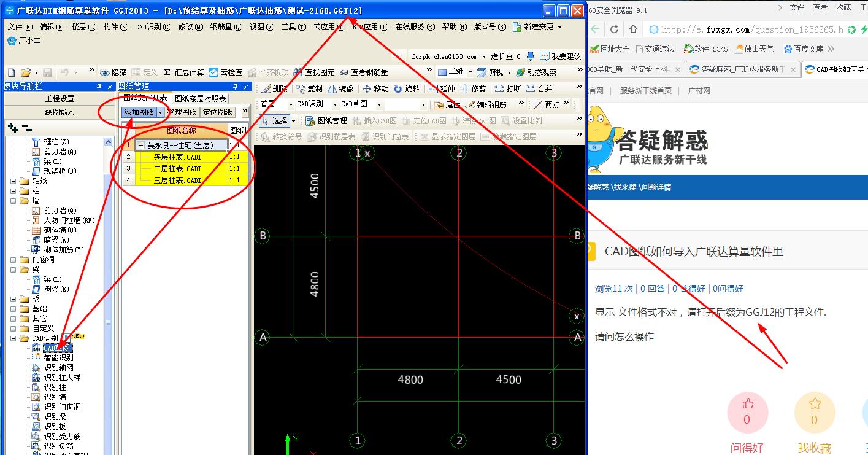
Task: Switch to 图纸文件列表 tab
Action: click(x=145, y=98)
